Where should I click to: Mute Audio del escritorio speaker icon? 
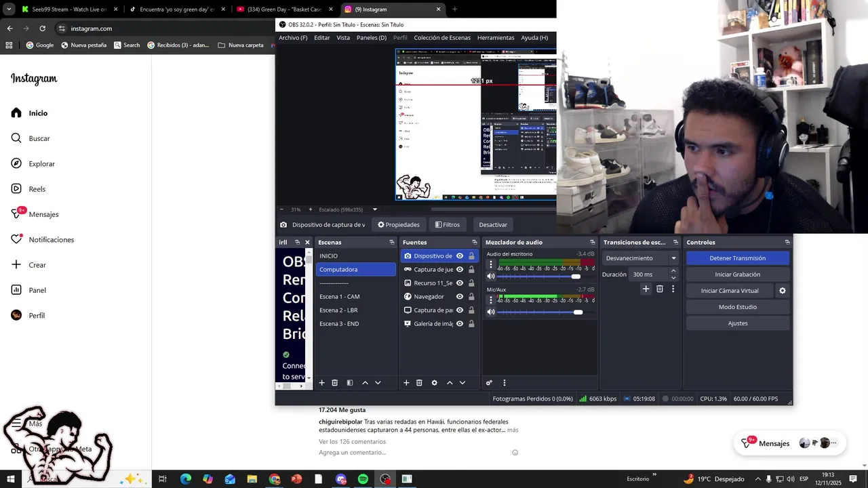click(x=491, y=277)
